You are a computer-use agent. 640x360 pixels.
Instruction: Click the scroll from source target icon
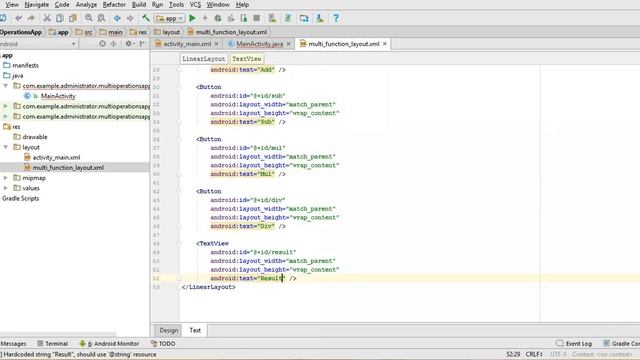click(102, 44)
